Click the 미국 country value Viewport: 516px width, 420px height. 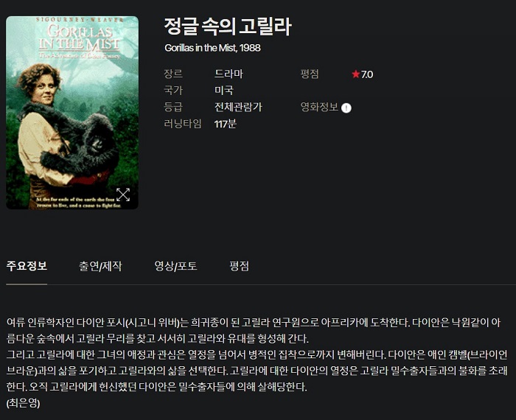pos(224,90)
